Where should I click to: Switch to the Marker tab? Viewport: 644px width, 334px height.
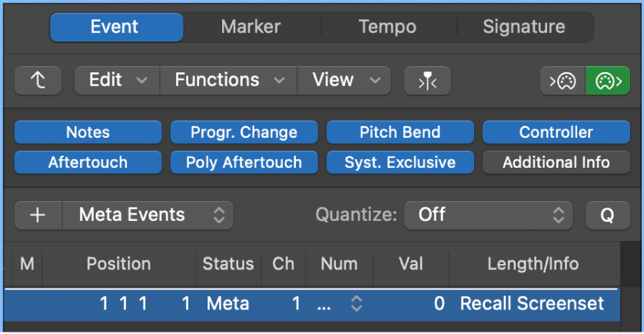pos(251,27)
